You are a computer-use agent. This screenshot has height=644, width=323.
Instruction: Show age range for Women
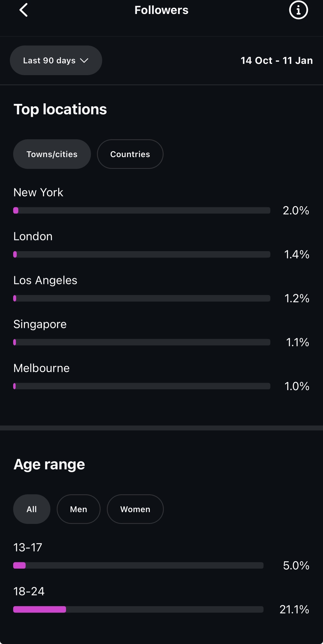135,509
